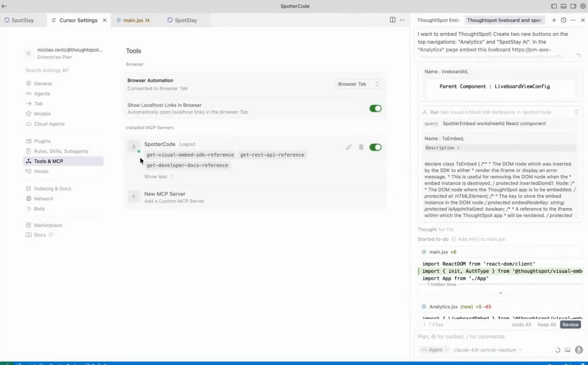Open the Browser Tab dropdown
Screen dimensions: 588x365
pos(358,84)
